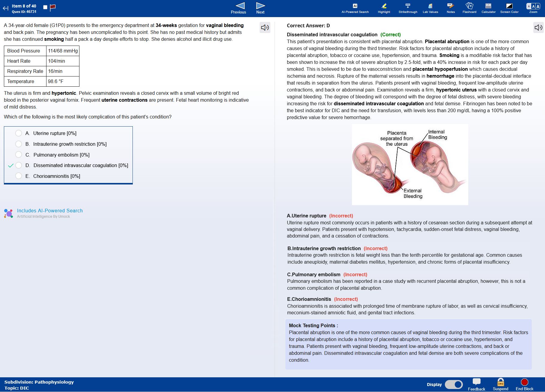The image size is (545, 392).
Task: Open Includes AI-Powered Search link
Action: coord(50,211)
